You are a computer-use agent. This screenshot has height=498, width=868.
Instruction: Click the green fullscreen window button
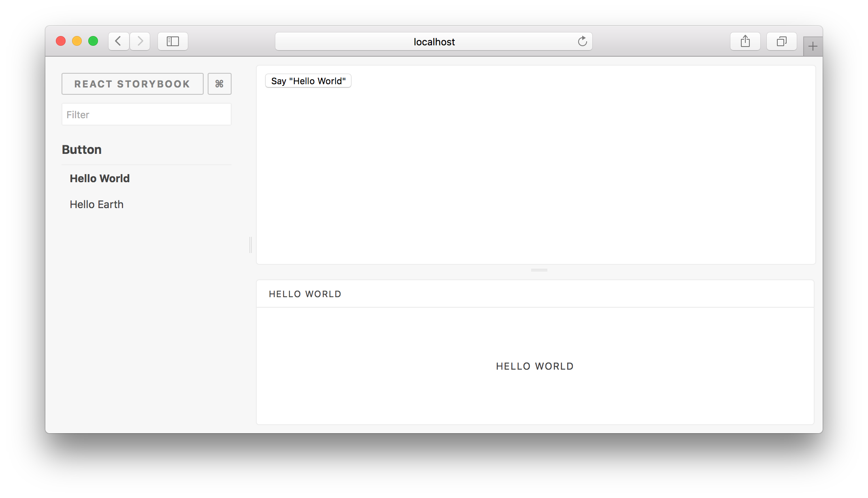93,41
